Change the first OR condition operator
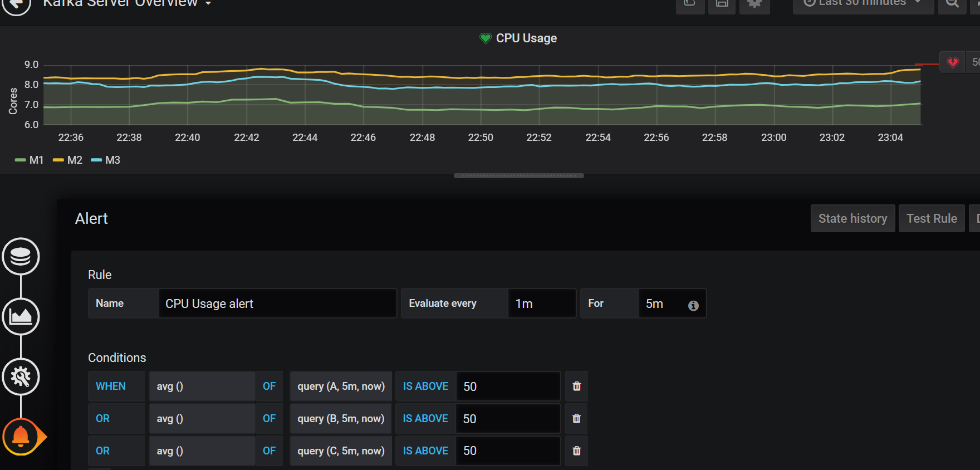Image resolution: width=980 pixels, height=470 pixels. tap(103, 419)
